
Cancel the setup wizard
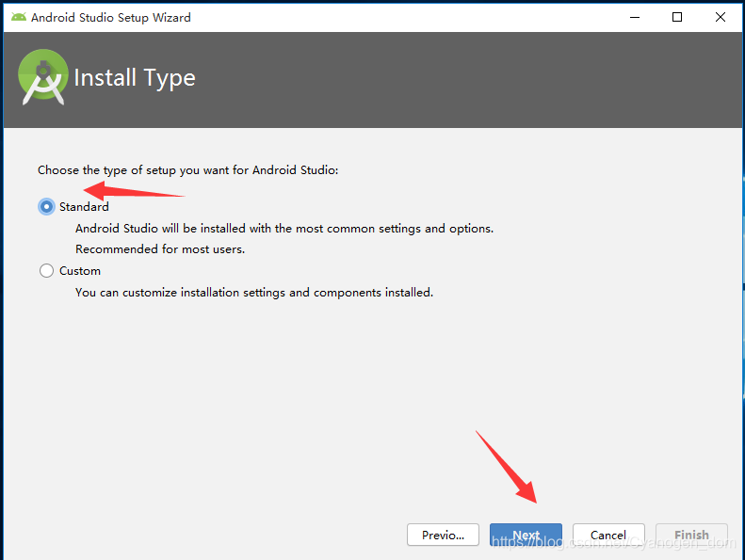pyautogui.click(x=608, y=535)
